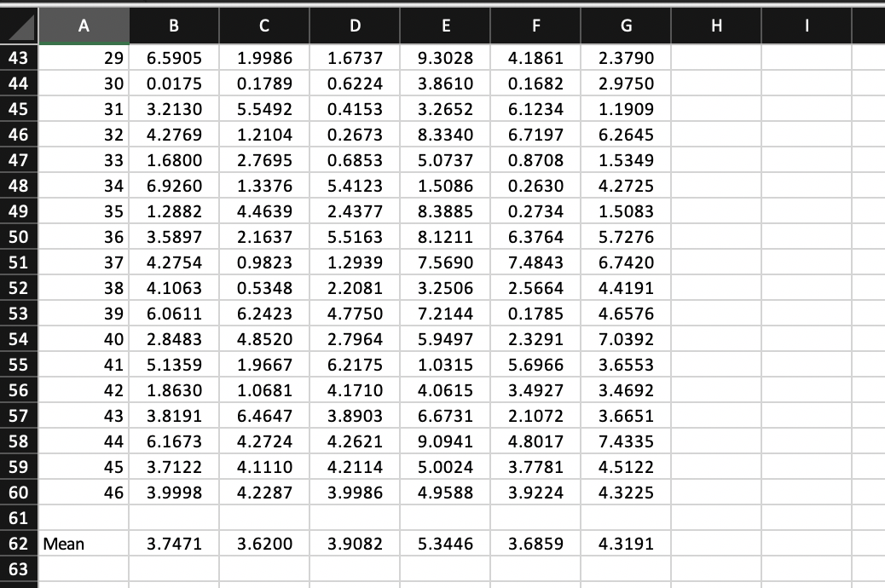The image size is (885, 588).
Task: Select column D header
Action: point(355,26)
